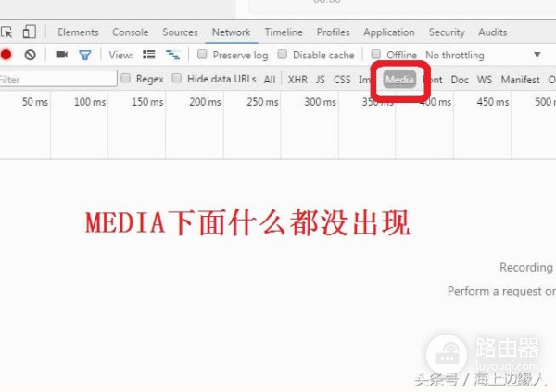Filter requests by JS
The image size is (556, 392).
321,80
